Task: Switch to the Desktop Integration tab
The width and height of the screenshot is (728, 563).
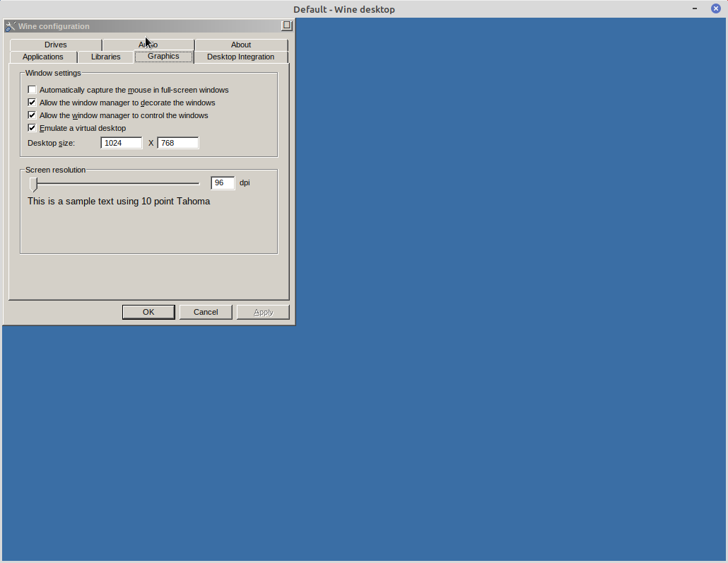Action: pos(240,57)
